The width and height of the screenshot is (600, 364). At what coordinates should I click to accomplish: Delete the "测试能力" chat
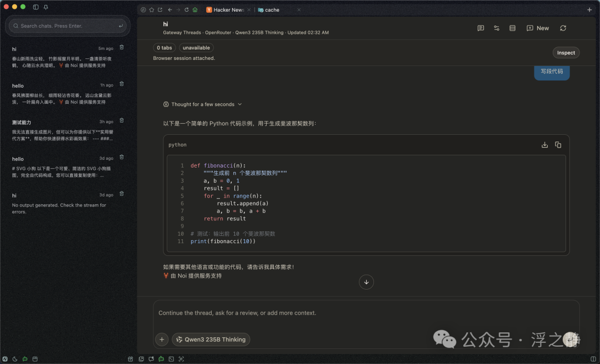click(122, 121)
